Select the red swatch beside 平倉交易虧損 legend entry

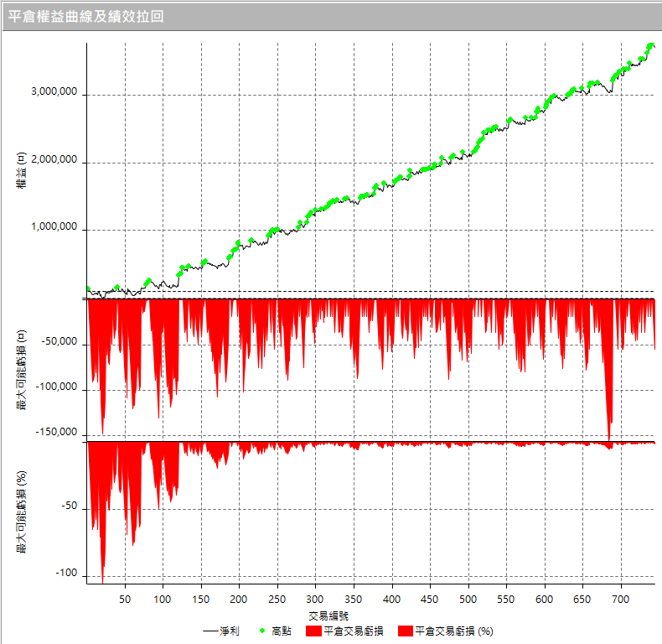[313, 630]
